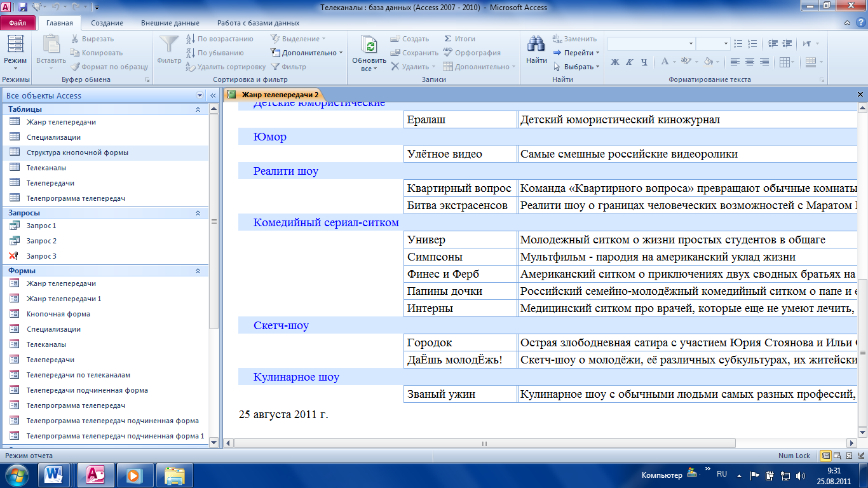Open Все объекты Access pane dropdown
This screenshot has height=488, width=868.
pos(199,96)
